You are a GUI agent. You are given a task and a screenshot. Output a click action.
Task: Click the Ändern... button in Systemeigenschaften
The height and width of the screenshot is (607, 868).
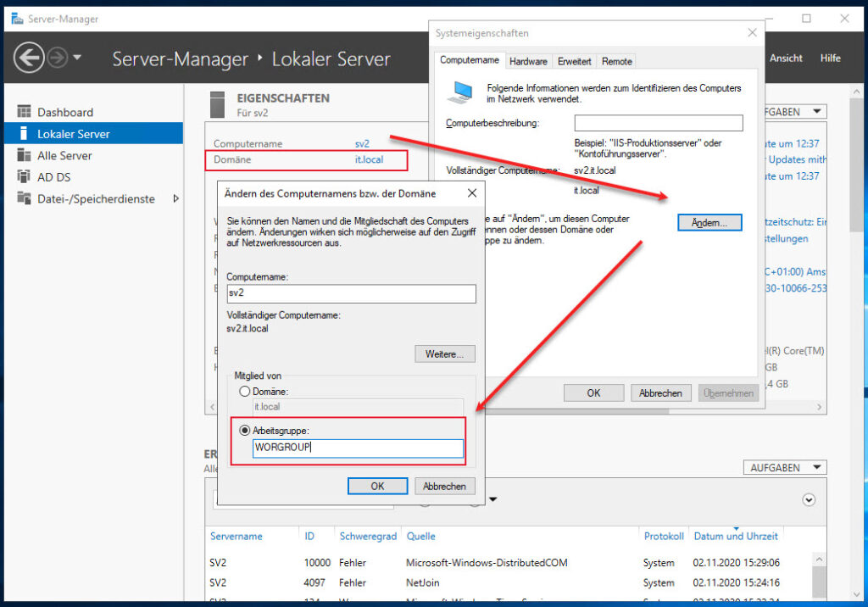709,223
